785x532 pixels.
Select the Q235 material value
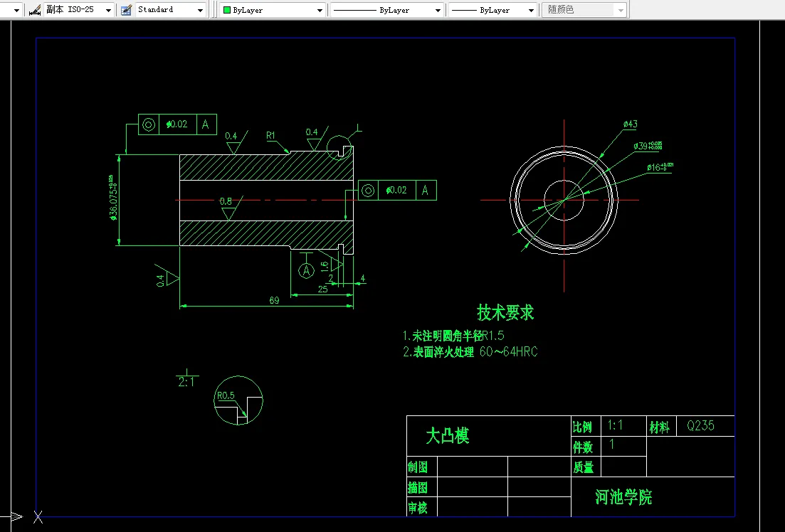tap(700, 426)
